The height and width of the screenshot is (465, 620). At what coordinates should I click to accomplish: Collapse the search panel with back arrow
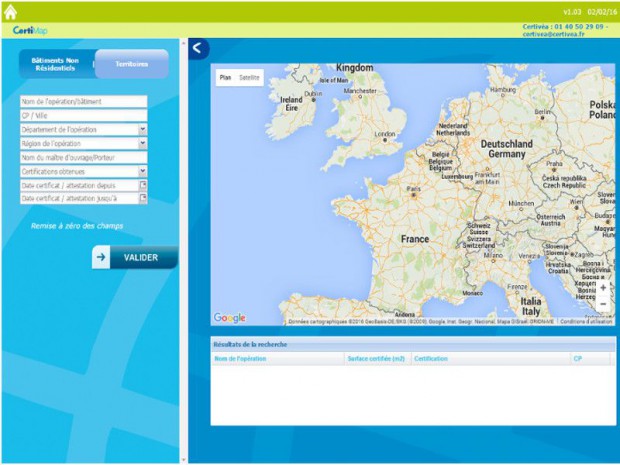click(197, 48)
